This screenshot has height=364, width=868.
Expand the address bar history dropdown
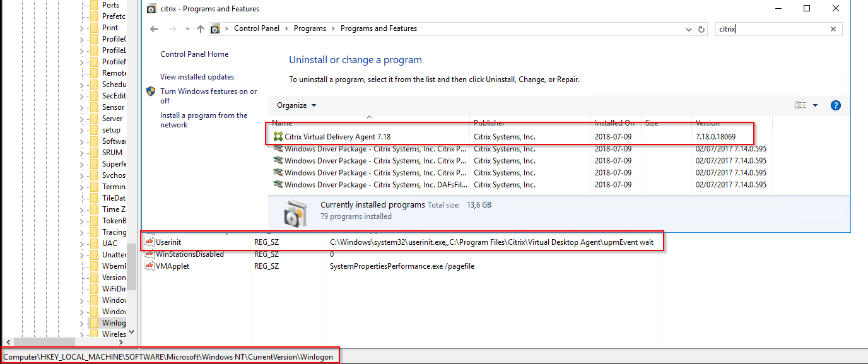(688, 29)
